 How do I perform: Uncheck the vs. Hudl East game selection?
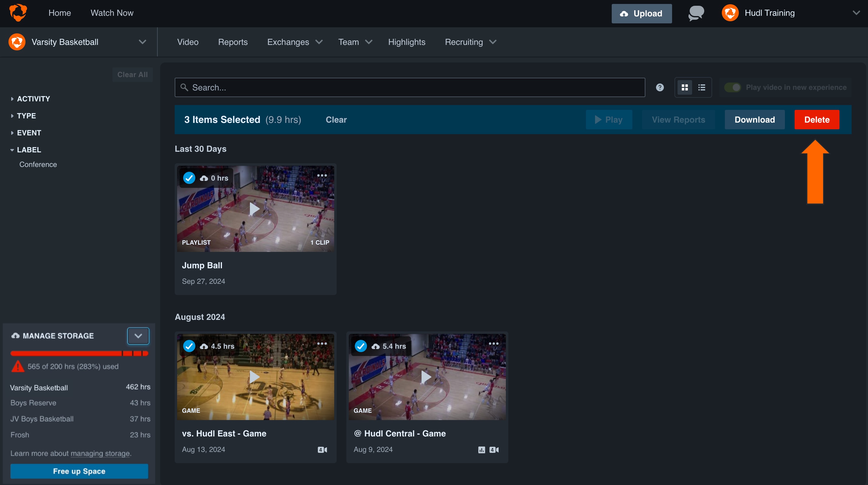click(x=189, y=346)
